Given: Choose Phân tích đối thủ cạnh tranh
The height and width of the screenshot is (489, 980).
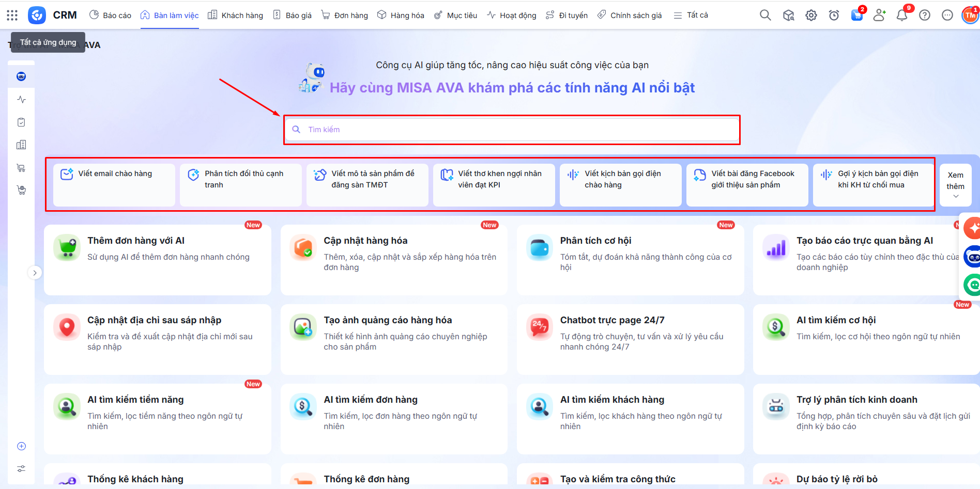Looking at the screenshot, I should tap(241, 185).
